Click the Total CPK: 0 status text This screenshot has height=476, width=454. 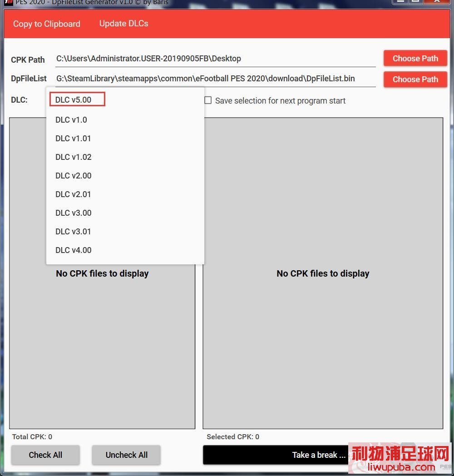pyautogui.click(x=32, y=436)
